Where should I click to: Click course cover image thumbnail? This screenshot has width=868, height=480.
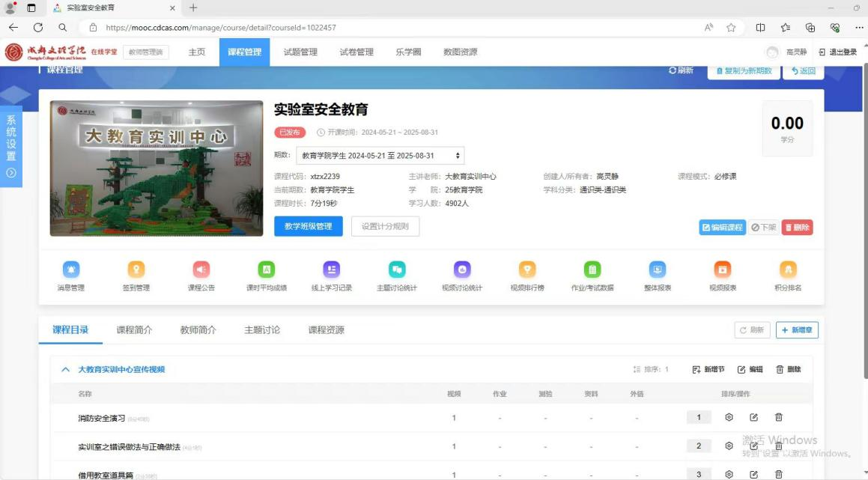[x=157, y=168]
